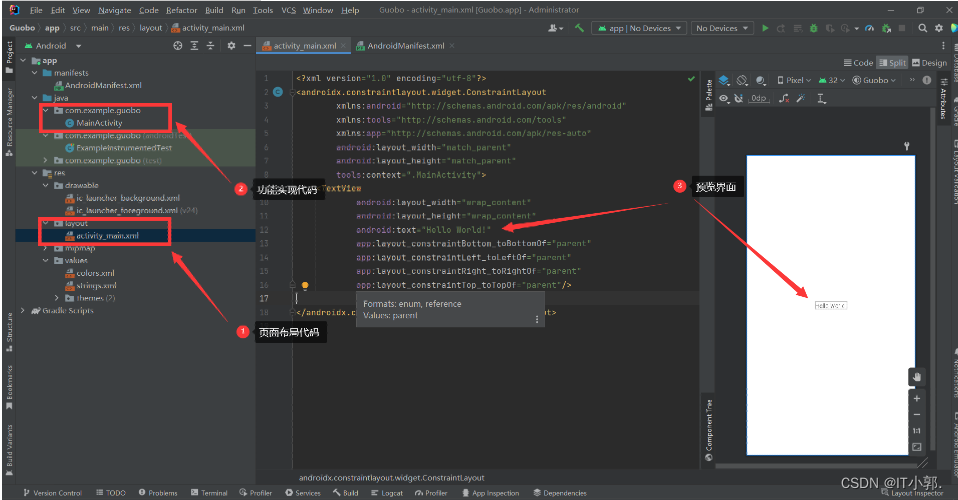Select MainActivity in project tree
958x500 pixels.
(x=98, y=123)
